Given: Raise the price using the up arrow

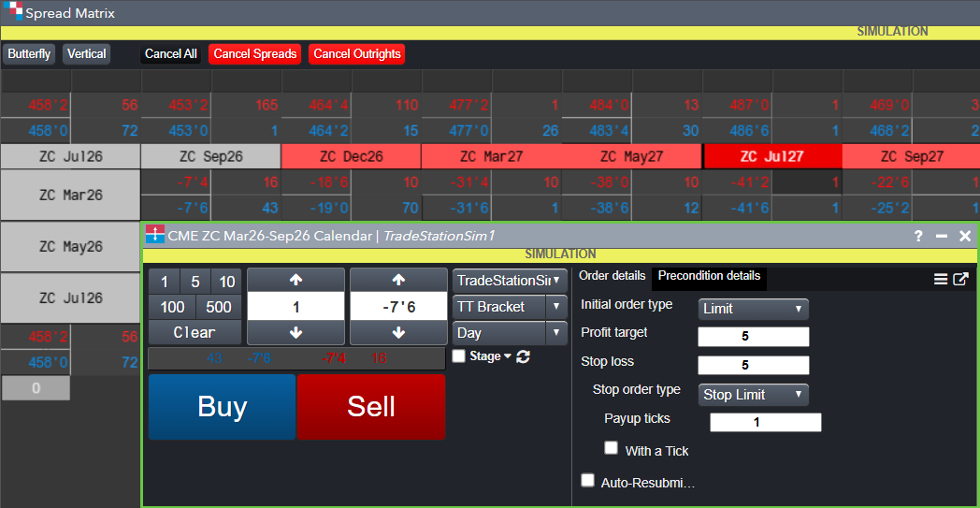Looking at the screenshot, I should click(398, 280).
